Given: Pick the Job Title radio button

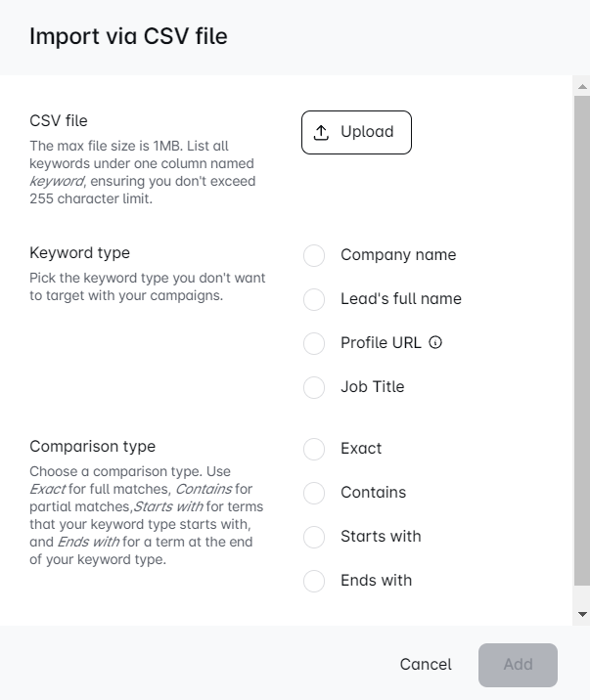Looking at the screenshot, I should pyautogui.click(x=314, y=387).
